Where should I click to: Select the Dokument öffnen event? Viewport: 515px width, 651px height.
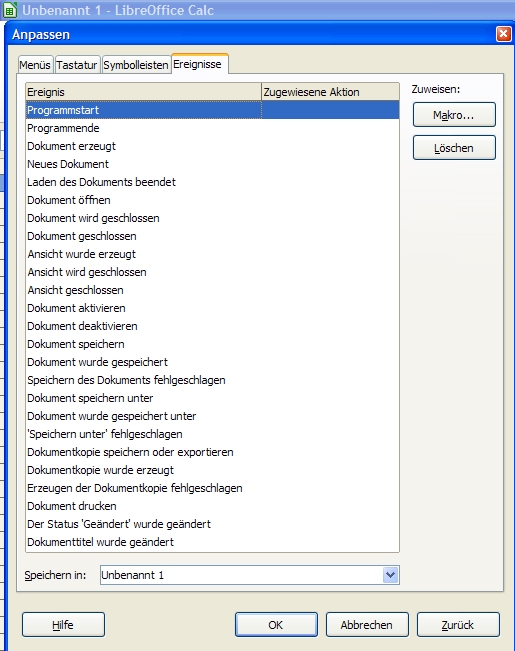212,200
